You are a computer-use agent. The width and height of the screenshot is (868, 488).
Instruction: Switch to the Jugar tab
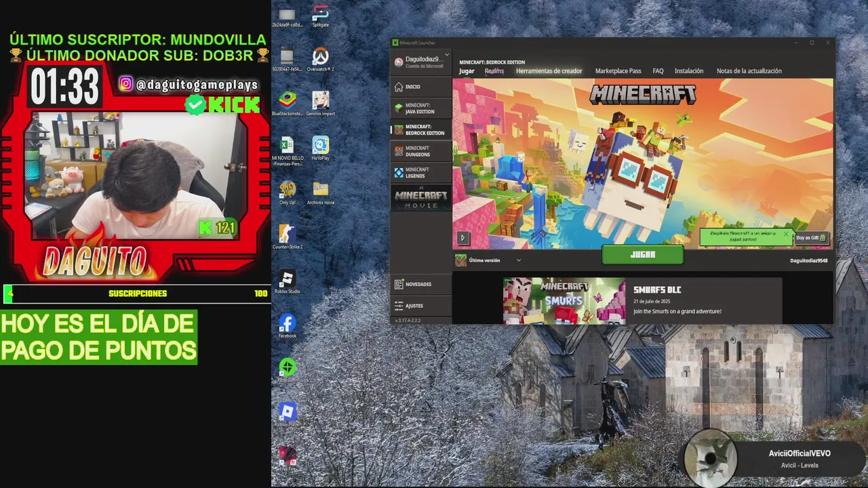(467, 71)
